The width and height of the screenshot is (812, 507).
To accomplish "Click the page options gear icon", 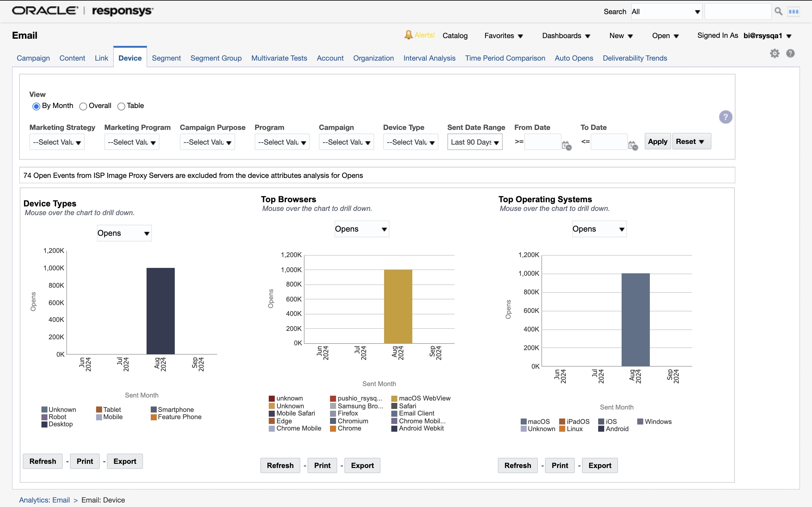I will (x=774, y=53).
